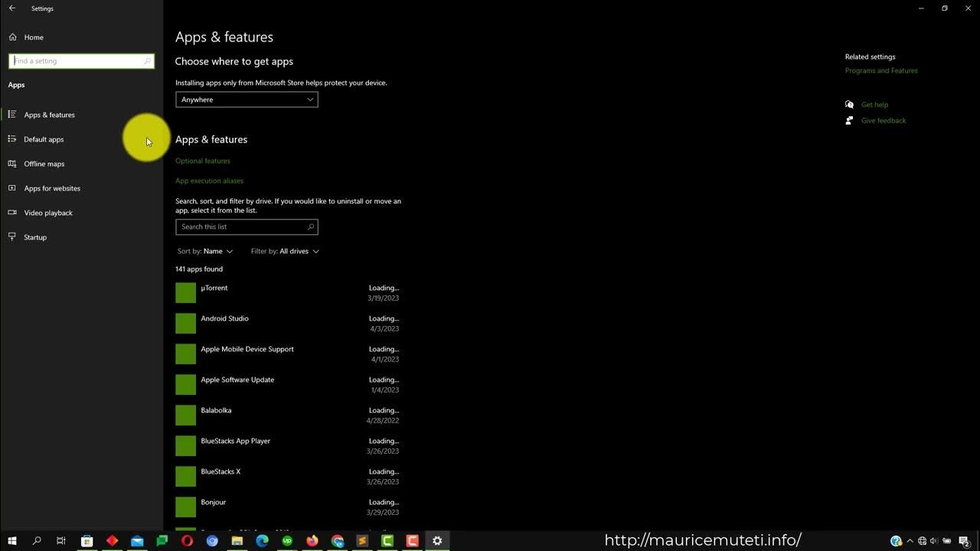Viewport: 980px width, 551px height.
Task: Show hidden system tray icons
Action: 910,541
